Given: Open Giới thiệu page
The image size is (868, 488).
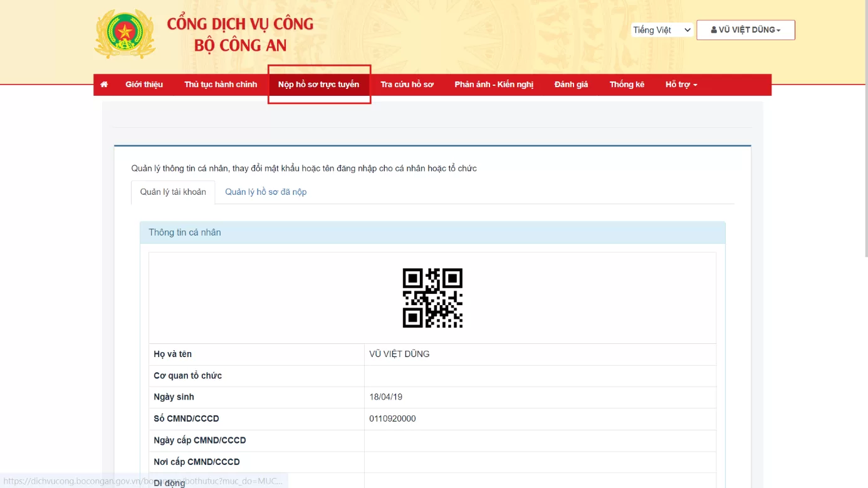Looking at the screenshot, I should 144,85.
